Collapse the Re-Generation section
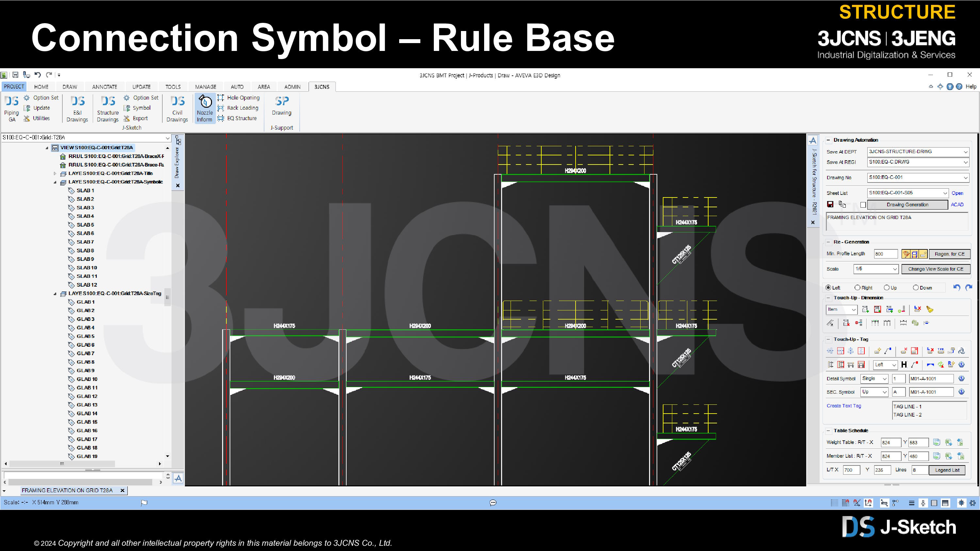This screenshot has height=551, width=980. [828, 242]
